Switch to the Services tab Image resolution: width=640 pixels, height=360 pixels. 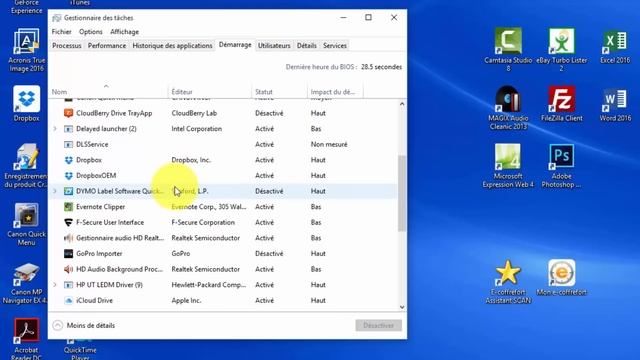(x=335, y=46)
